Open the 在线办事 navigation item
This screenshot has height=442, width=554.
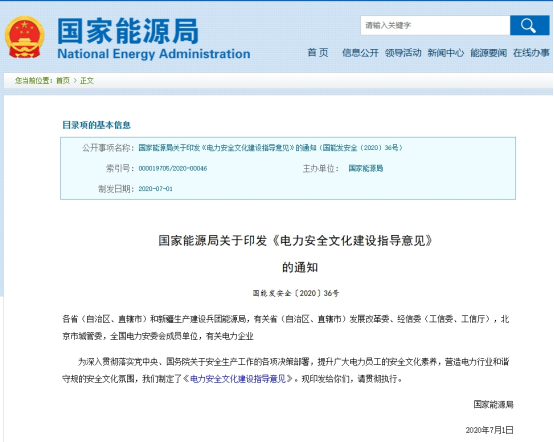tap(531, 53)
